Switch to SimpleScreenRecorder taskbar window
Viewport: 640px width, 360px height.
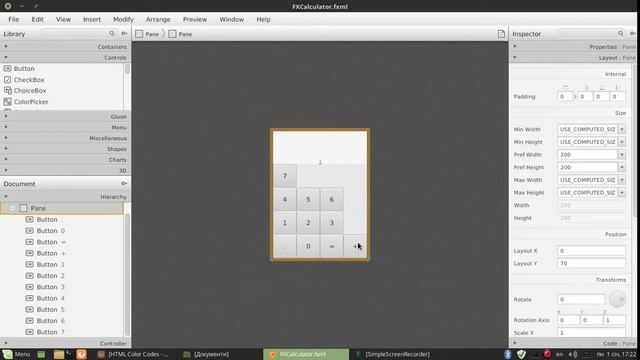(x=393, y=354)
